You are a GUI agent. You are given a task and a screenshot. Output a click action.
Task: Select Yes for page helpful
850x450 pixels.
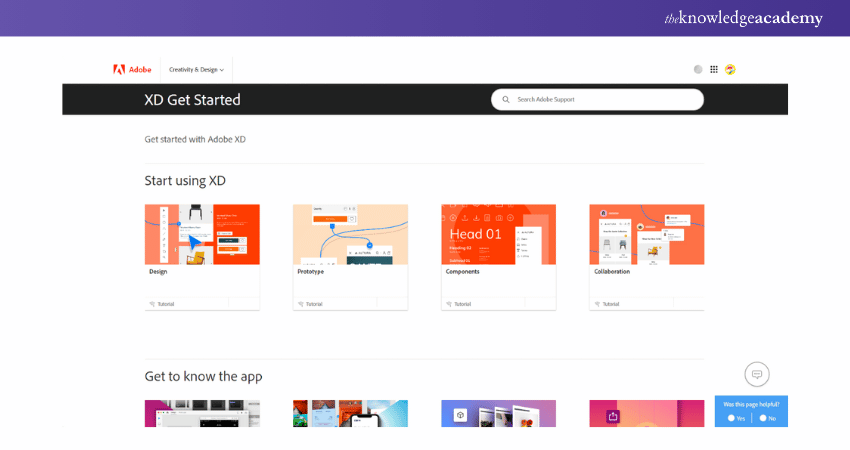732,418
